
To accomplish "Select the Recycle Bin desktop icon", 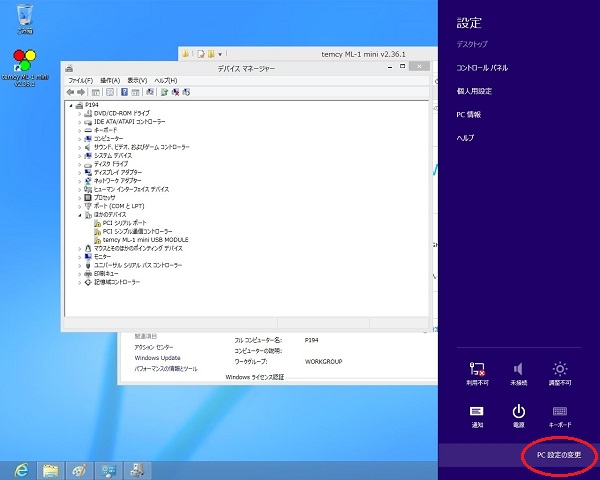I will tap(25, 19).
